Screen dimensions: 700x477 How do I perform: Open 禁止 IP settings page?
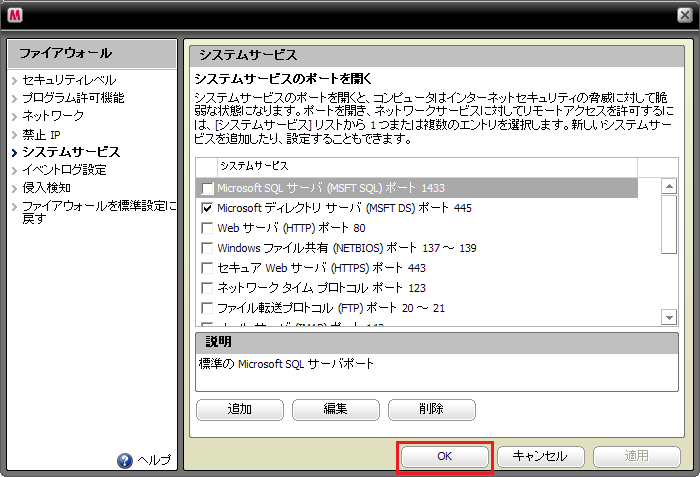click(x=42, y=134)
